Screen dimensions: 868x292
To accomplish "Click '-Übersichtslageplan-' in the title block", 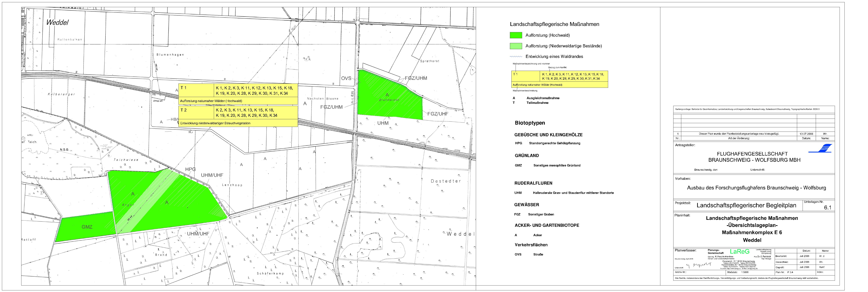I will pos(752,225).
